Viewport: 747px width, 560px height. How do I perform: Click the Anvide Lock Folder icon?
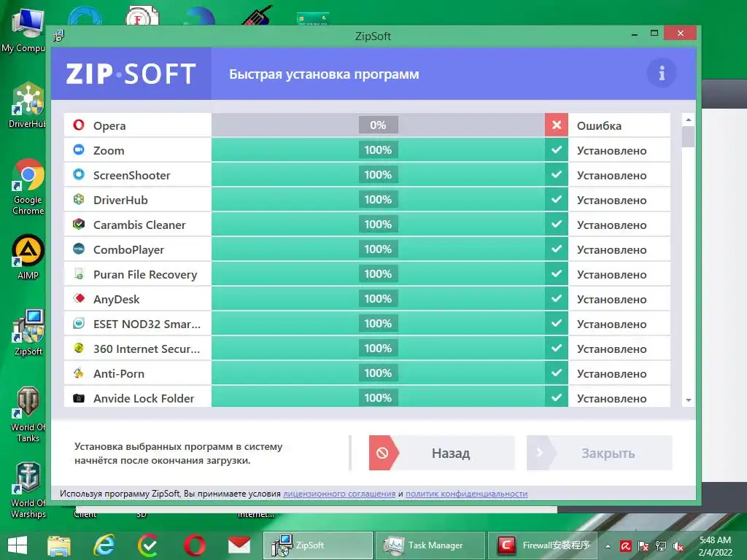[x=79, y=397]
